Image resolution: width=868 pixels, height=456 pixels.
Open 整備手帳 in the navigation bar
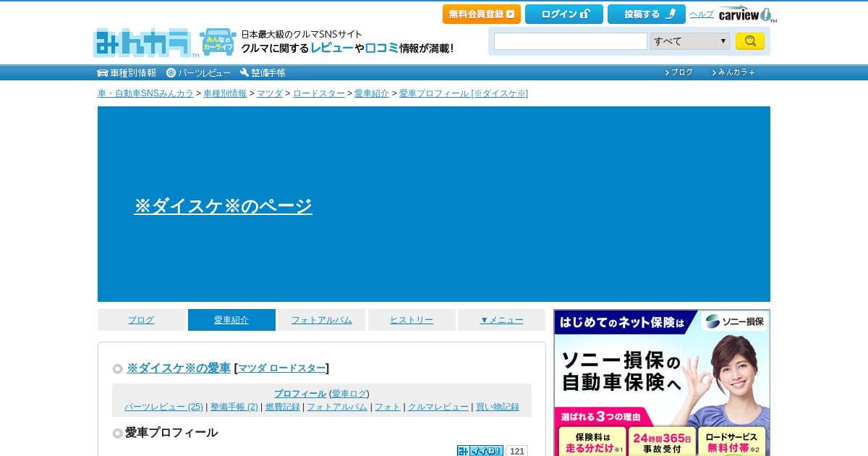click(x=263, y=72)
